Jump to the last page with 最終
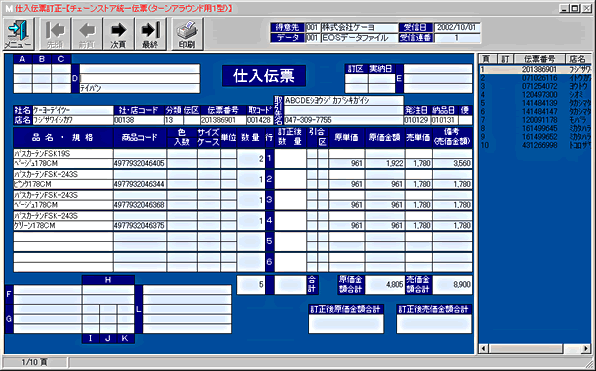The image size is (596, 371). tap(151, 34)
